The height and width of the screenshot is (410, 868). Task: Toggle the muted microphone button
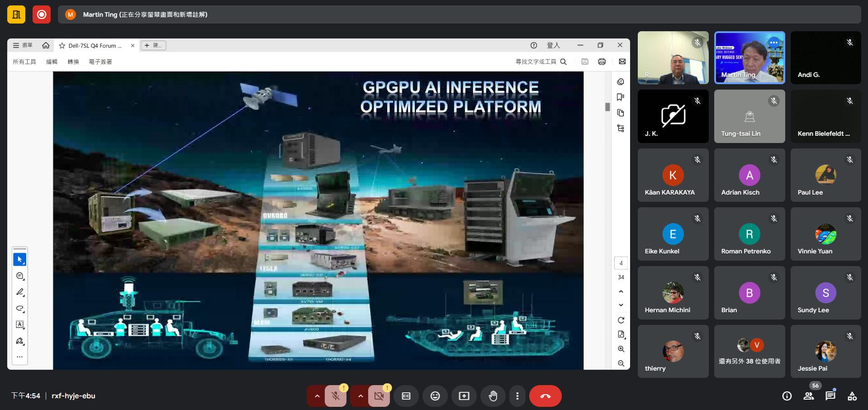pyautogui.click(x=336, y=396)
